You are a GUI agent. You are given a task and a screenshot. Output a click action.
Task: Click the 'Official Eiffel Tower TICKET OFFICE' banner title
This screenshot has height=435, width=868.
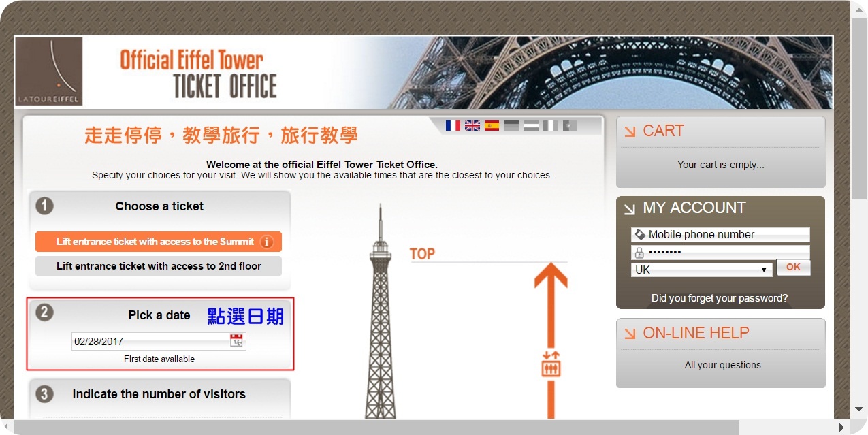(x=198, y=74)
